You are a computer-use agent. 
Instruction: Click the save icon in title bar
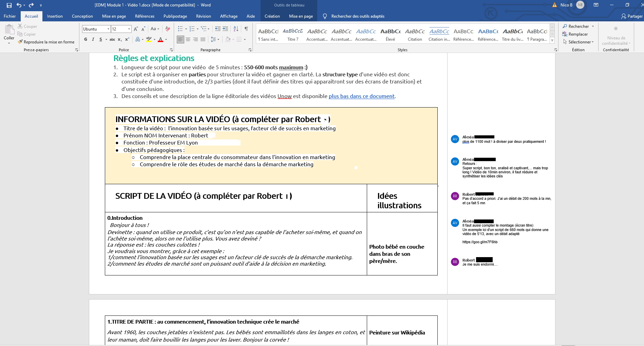[9, 5]
